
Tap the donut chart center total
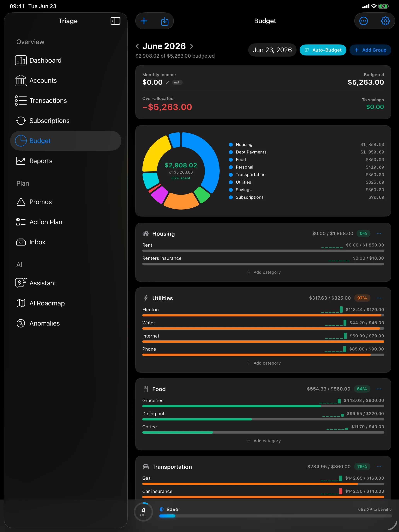(x=181, y=165)
